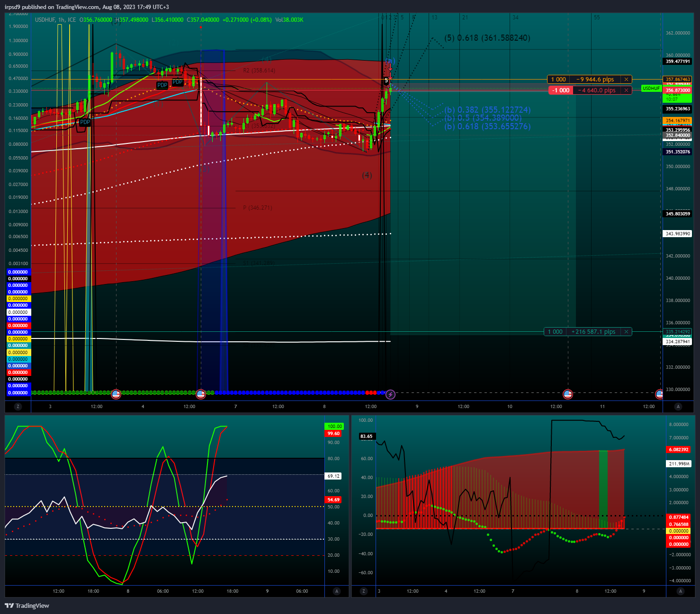700x614 pixels.
Task: Select the -9 944.6 pips order label
Action: [595, 80]
